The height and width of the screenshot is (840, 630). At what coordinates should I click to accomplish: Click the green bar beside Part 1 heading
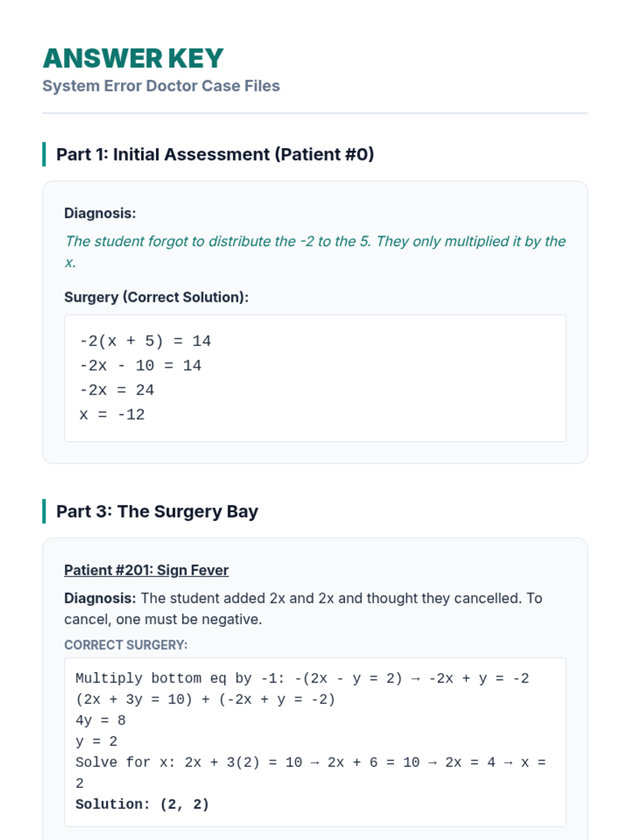pyautogui.click(x=44, y=154)
